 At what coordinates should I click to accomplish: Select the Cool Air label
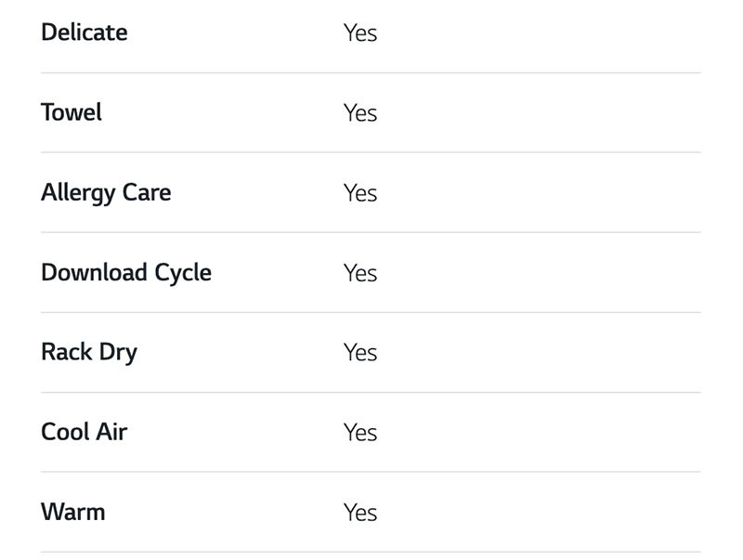[85, 433]
